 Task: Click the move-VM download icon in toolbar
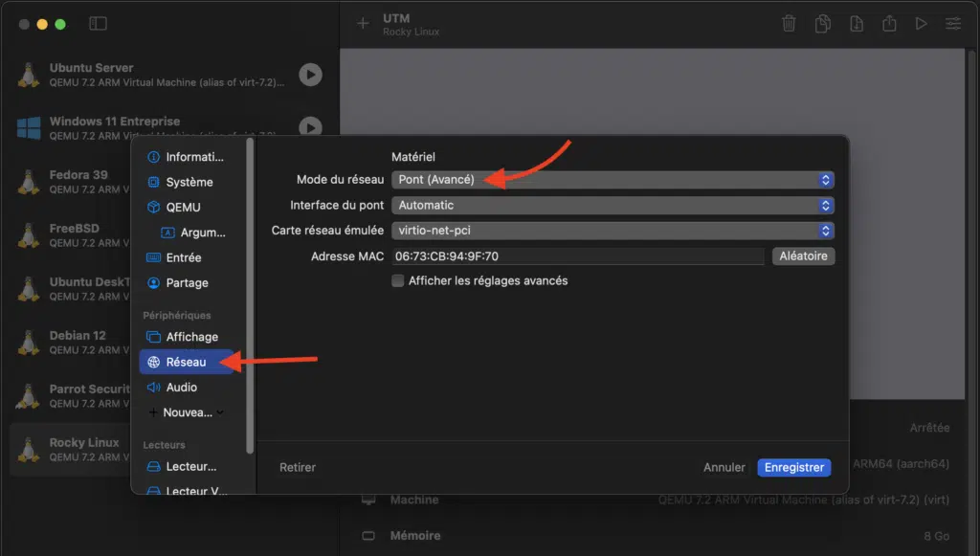(x=857, y=24)
